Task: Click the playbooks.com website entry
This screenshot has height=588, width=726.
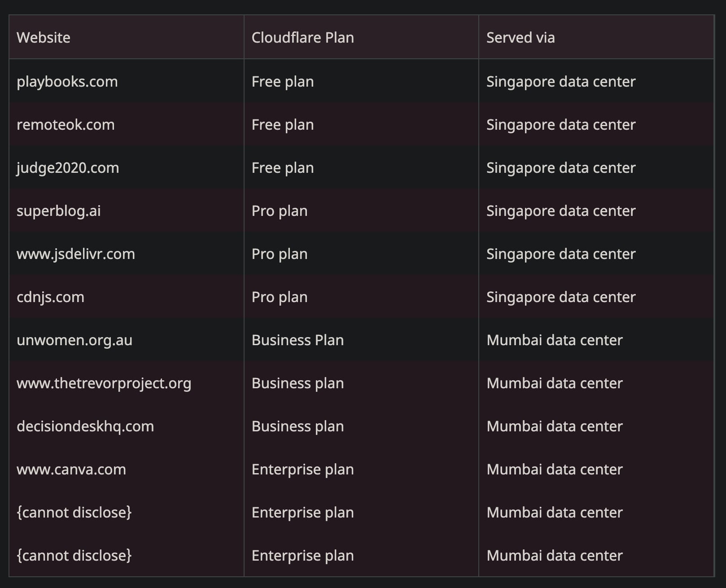Action: [67, 82]
